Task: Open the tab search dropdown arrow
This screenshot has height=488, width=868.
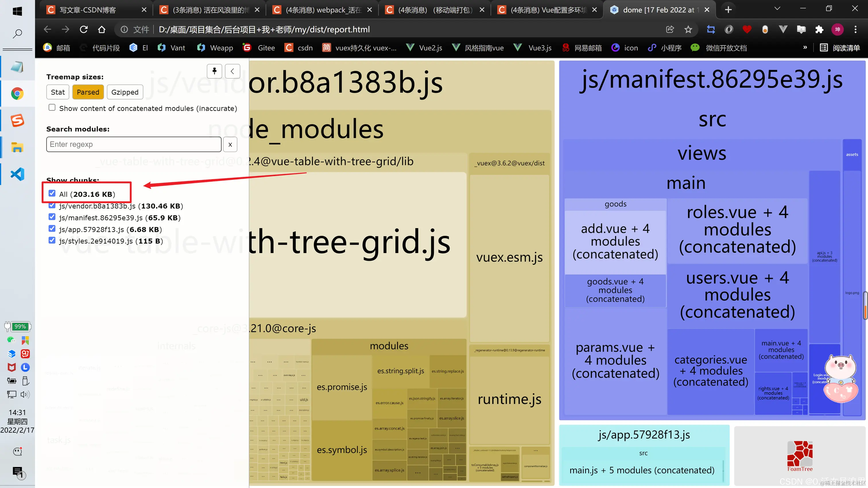Action: coord(777,9)
